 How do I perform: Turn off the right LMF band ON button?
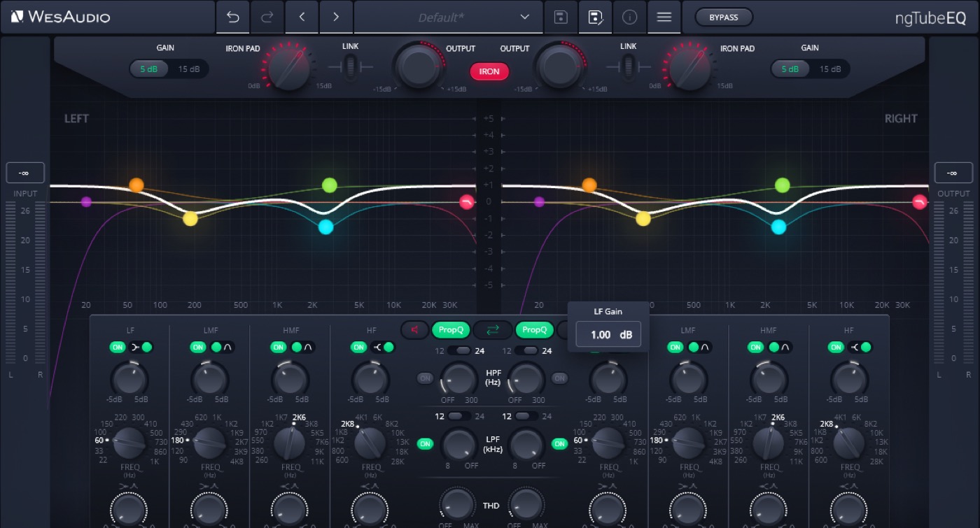[675, 347]
